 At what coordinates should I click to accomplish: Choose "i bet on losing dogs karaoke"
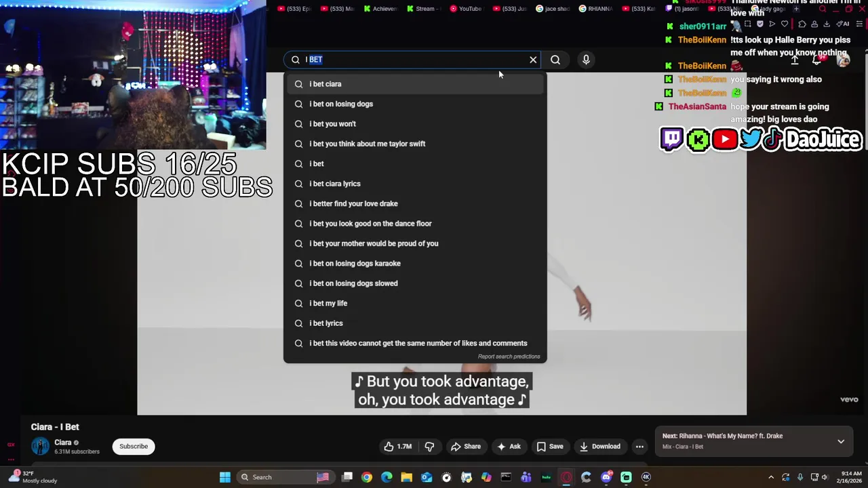pyautogui.click(x=414, y=263)
